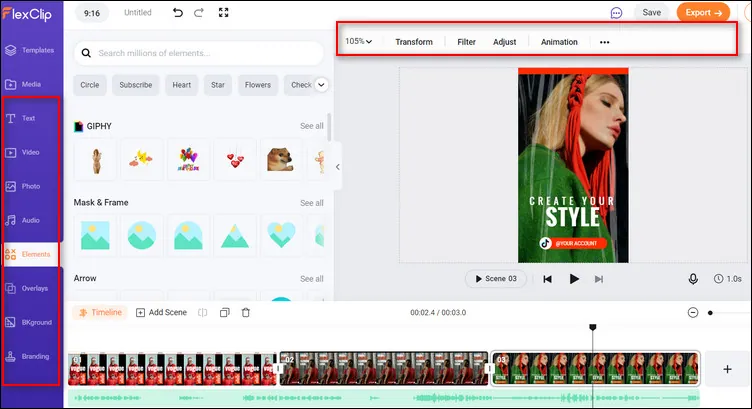Click the undo arrow icon
The image size is (752, 409).
pyautogui.click(x=178, y=12)
